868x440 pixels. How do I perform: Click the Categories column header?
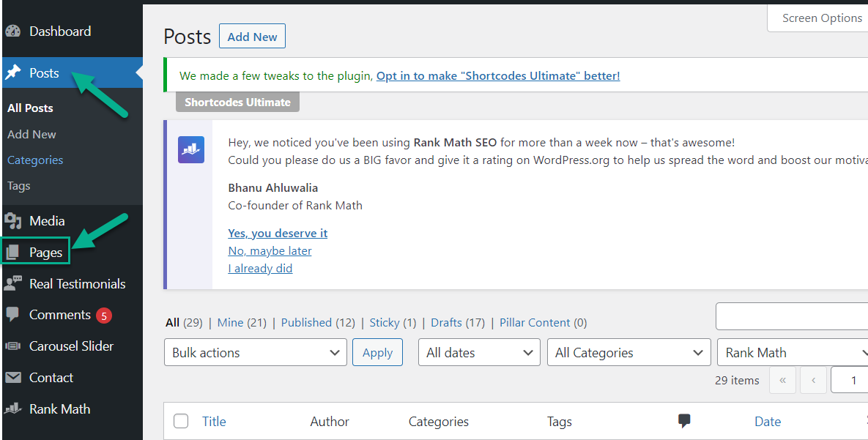point(439,421)
